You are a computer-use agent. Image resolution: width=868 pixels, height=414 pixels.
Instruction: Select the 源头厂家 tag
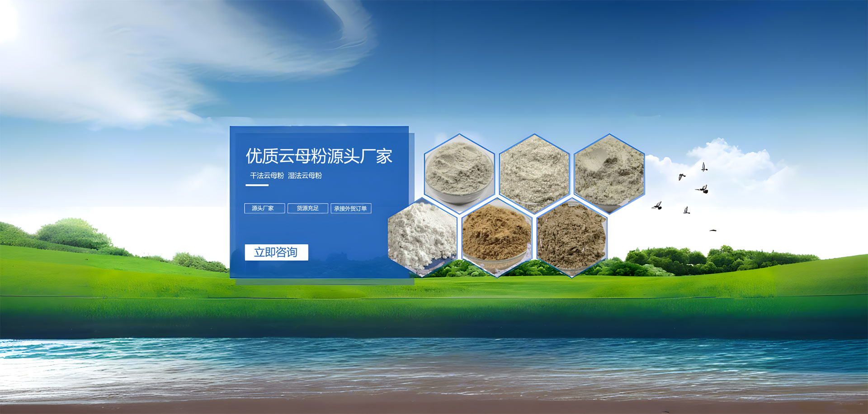[264, 208]
